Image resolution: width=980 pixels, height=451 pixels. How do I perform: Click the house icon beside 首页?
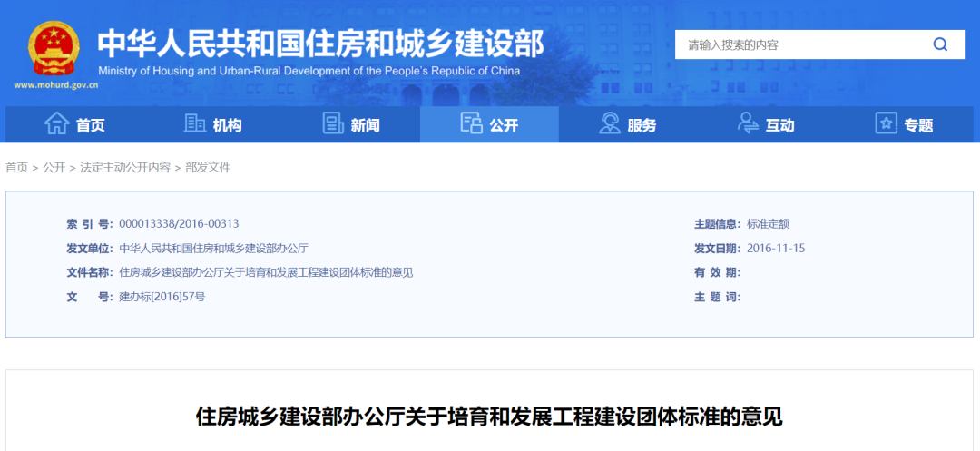(x=57, y=123)
